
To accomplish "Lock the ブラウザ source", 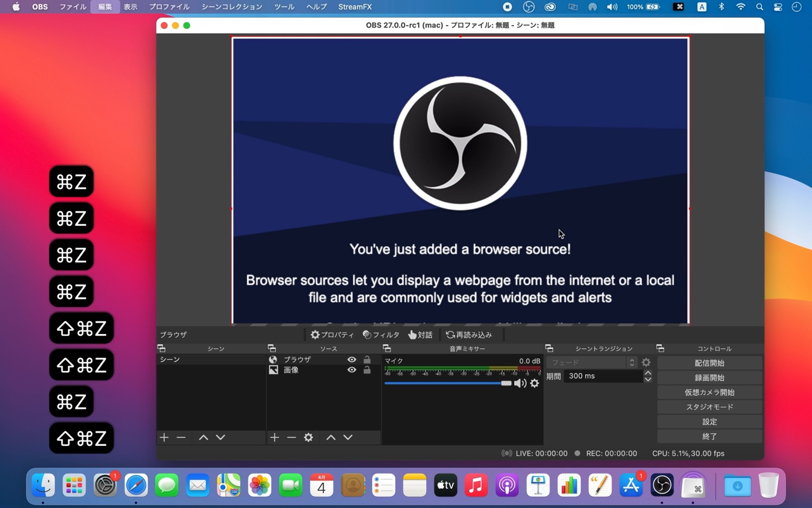I will pos(367,360).
